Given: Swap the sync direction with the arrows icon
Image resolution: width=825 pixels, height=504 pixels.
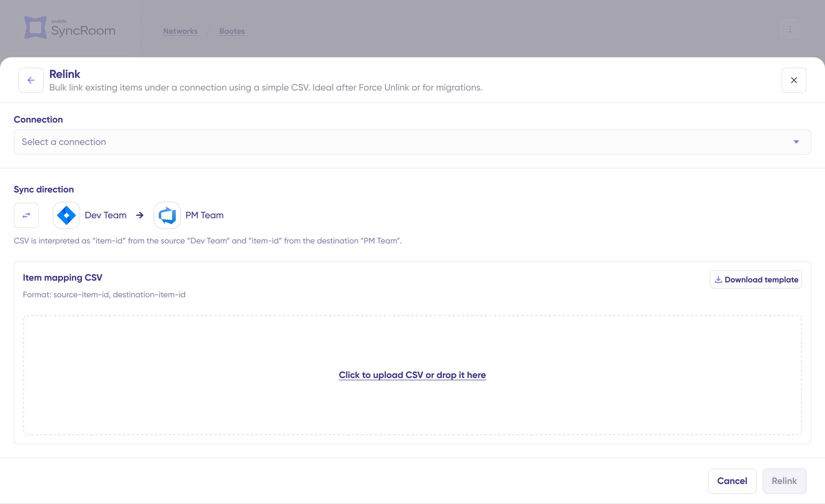Looking at the screenshot, I should coord(26,215).
